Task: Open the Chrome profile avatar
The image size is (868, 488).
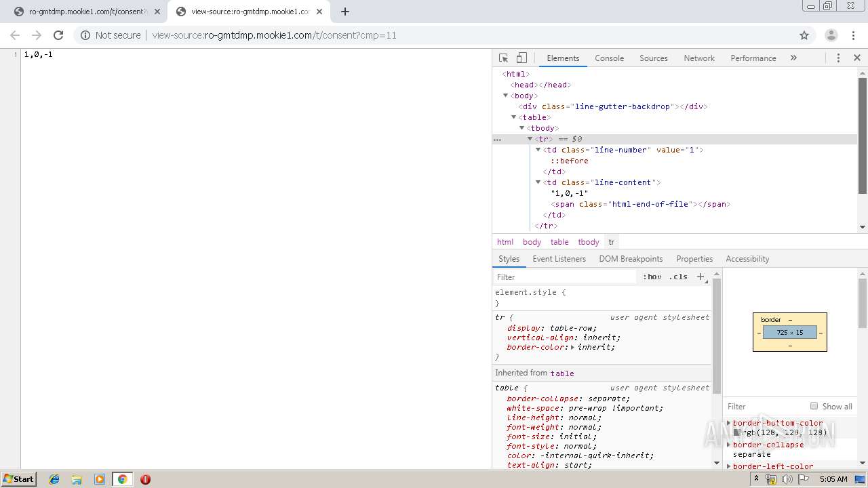Action: pyautogui.click(x=831, y=35)
